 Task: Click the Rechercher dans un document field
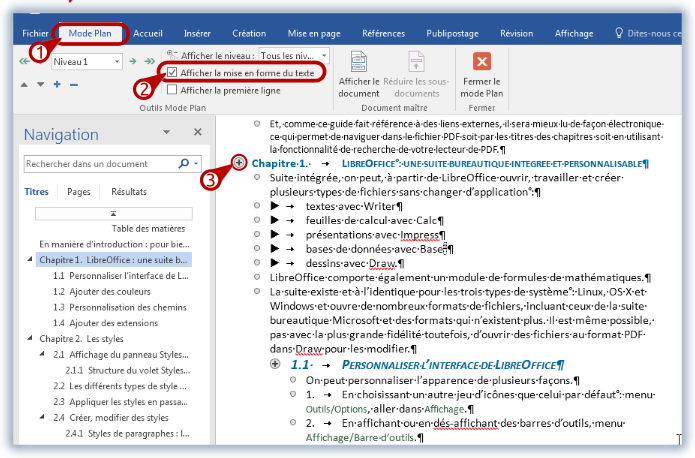point(98,162)
